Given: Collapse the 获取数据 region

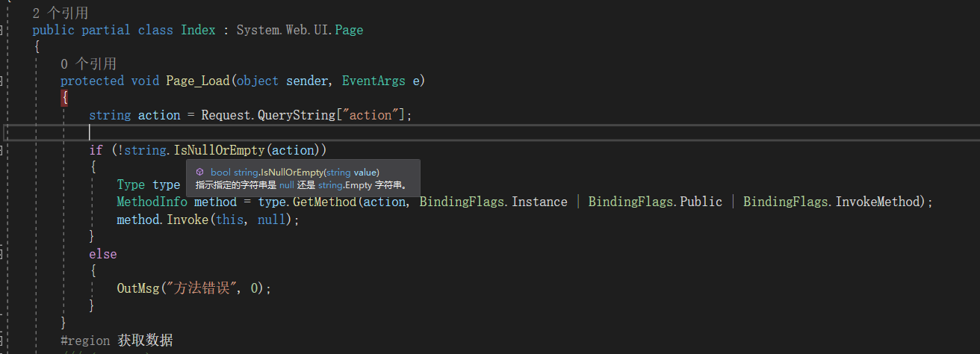Looking at the screenshot, I should [2, 341].
